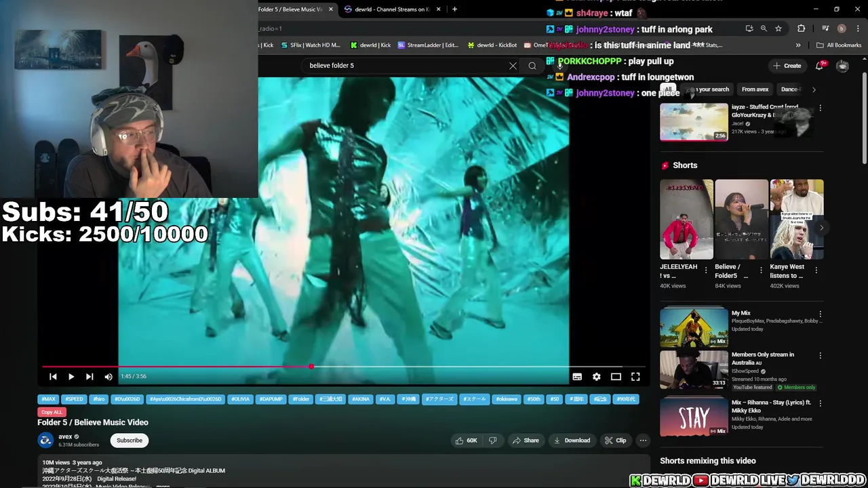The image size is (868, 488).
Task: Open video player settings gear
Action: (597, 376)
